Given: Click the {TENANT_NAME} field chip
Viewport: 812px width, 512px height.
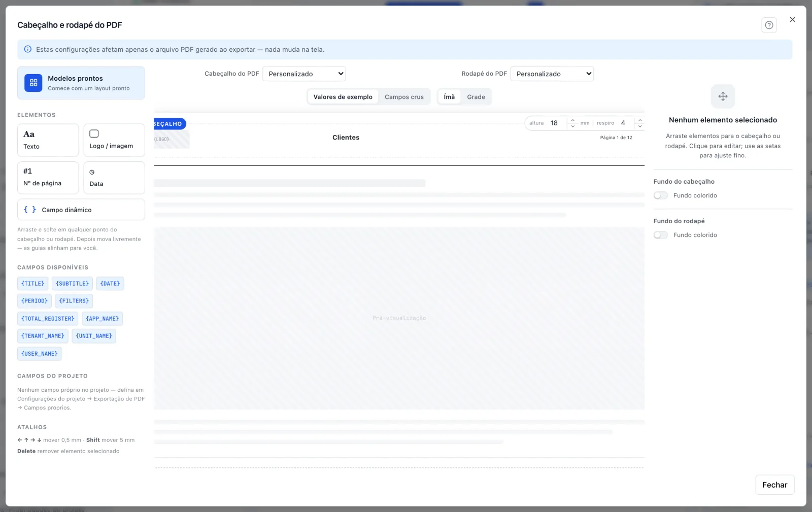Looking at the screenshot, I should (43, 336).
